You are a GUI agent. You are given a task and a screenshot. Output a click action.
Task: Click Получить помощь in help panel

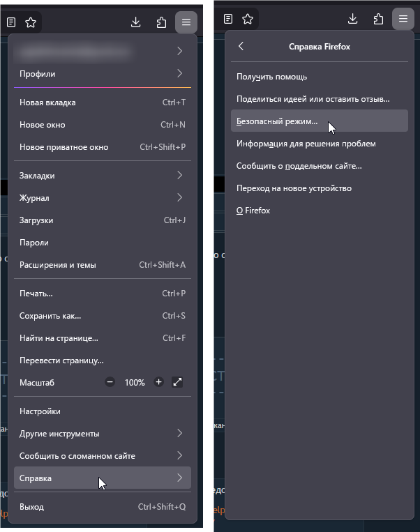click(x=271, y=77)
